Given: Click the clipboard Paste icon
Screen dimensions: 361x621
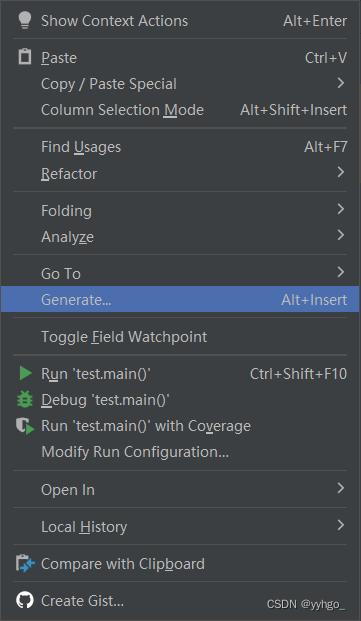Looking at the screenshot, I should pos(25,57).
